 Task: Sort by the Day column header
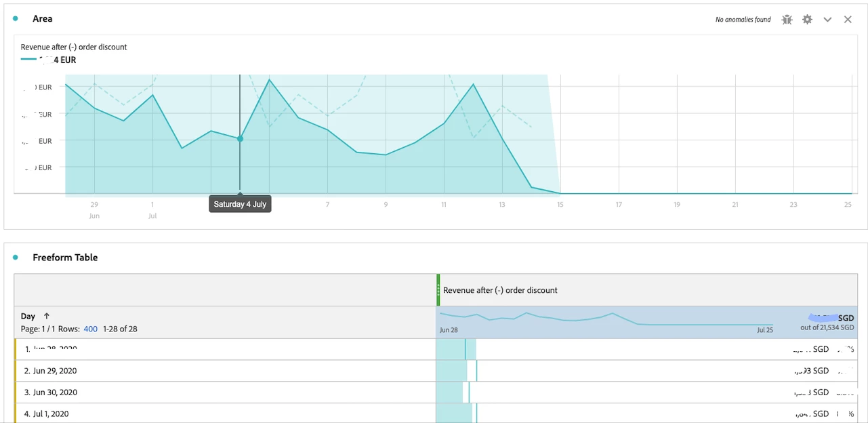click(x=28, y=316)
